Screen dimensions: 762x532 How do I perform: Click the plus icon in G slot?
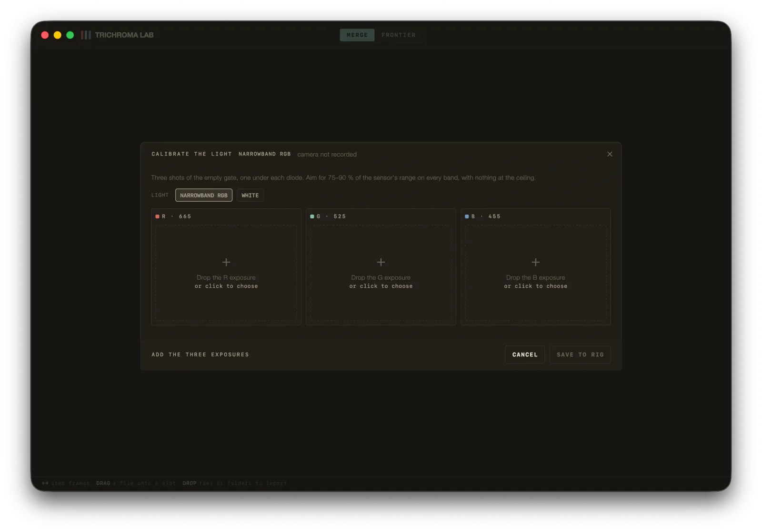[381, 262]
